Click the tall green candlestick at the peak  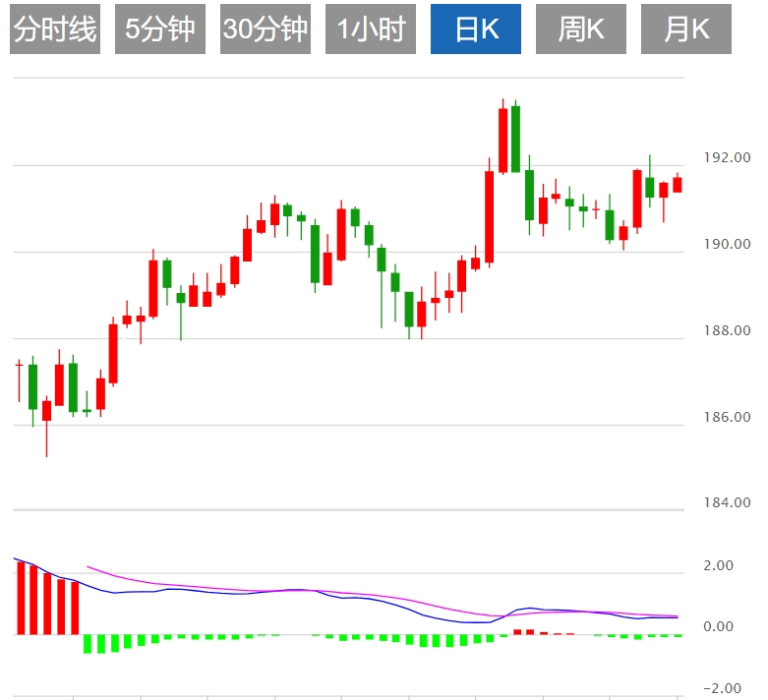pos(515,139)
